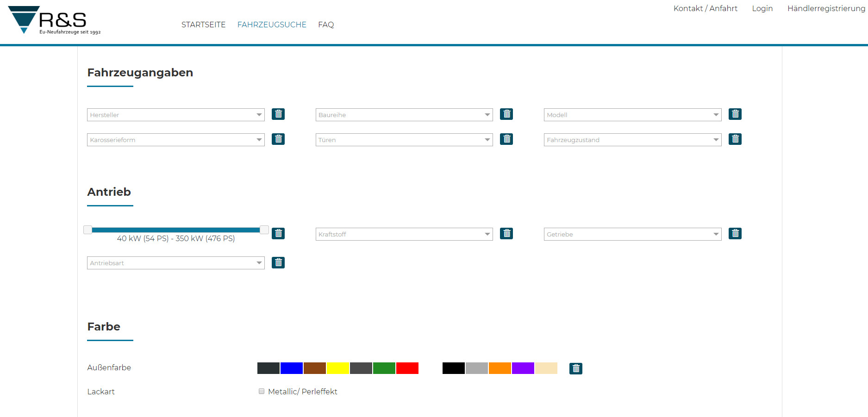The image size is (868, 417).
Task: Expand the Getriebe dropdown
Action: click(x=632, y=234)
